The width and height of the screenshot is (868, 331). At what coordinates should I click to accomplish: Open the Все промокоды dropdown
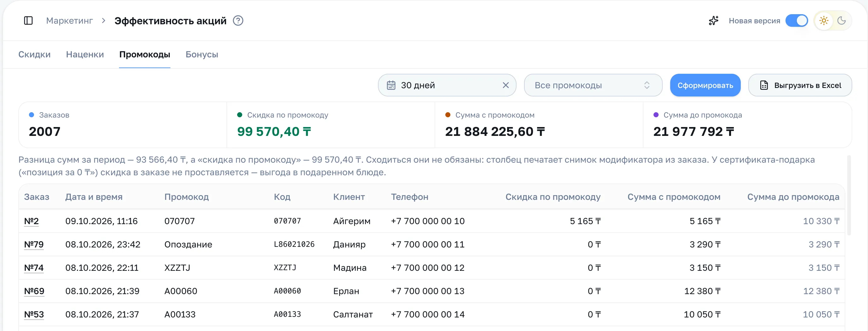coord(593,85)
